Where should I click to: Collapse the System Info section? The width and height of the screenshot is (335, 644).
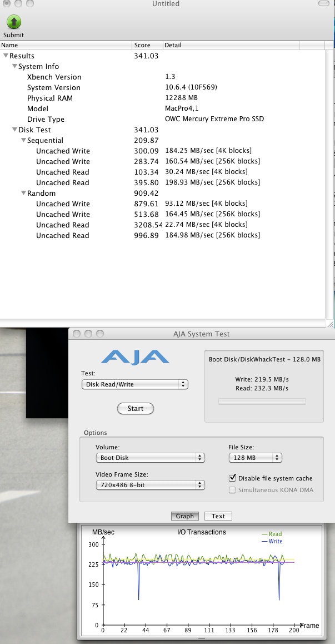pos(14,66)
